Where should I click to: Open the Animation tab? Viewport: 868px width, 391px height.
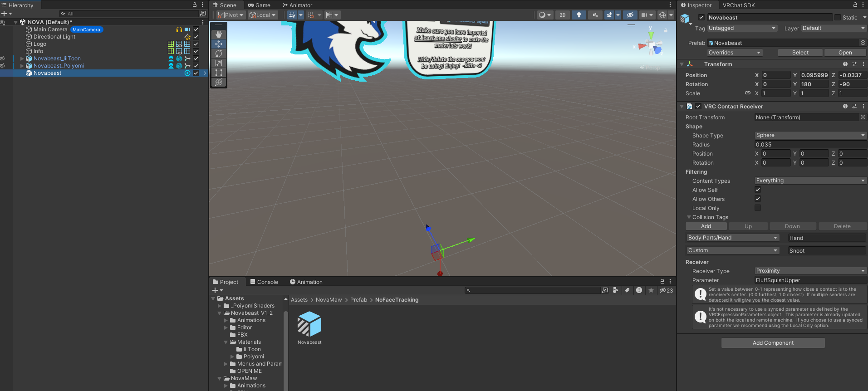pyautogui.click(x=306, y=282)
